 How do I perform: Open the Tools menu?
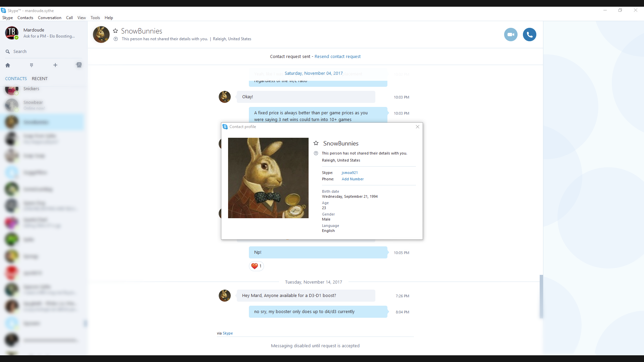pyautogui.click(x=95, y=18)
